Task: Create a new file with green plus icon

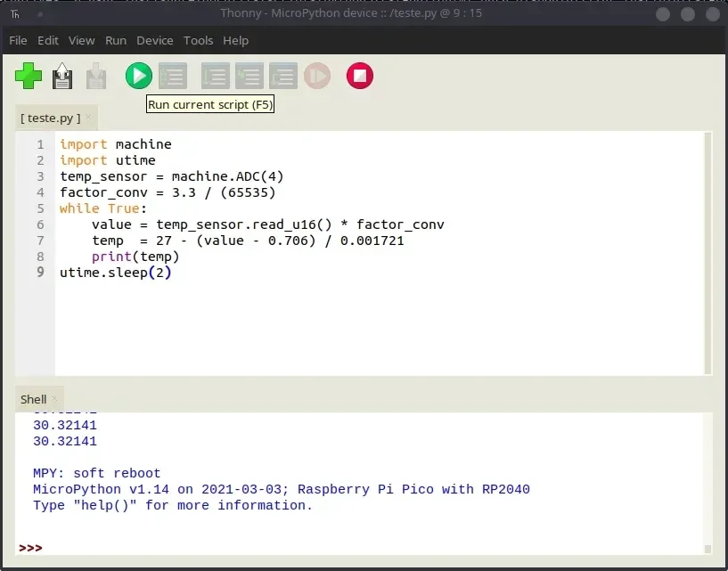Action: (x=29, y=76)
